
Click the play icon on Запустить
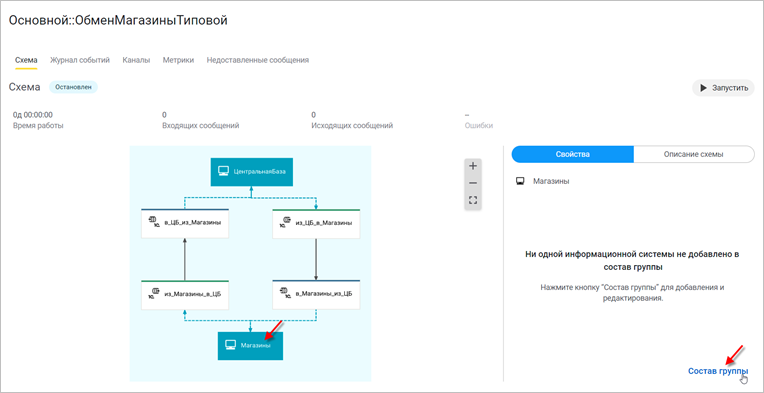703,88
